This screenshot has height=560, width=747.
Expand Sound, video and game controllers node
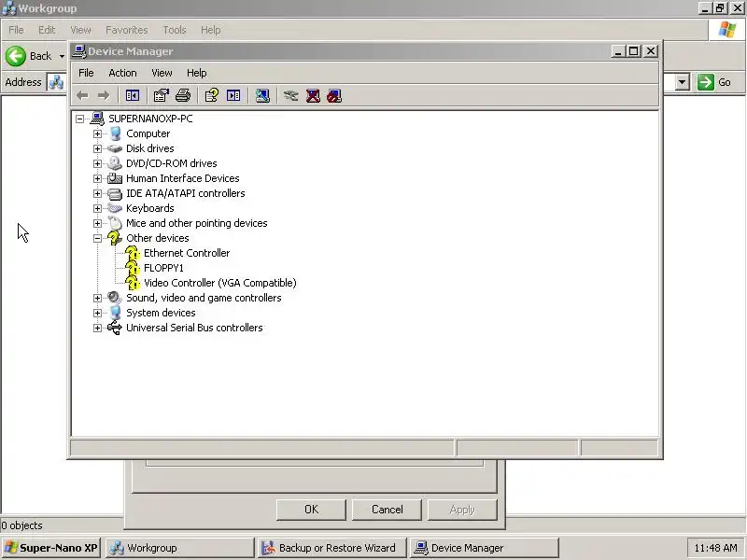[x=98, y=298]
